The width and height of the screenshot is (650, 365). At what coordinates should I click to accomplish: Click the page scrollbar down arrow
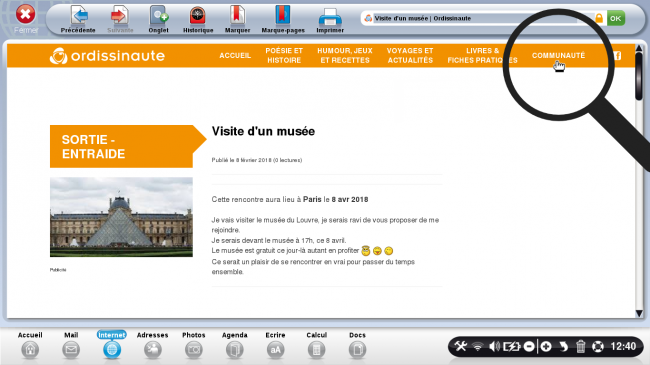[639, 314]
